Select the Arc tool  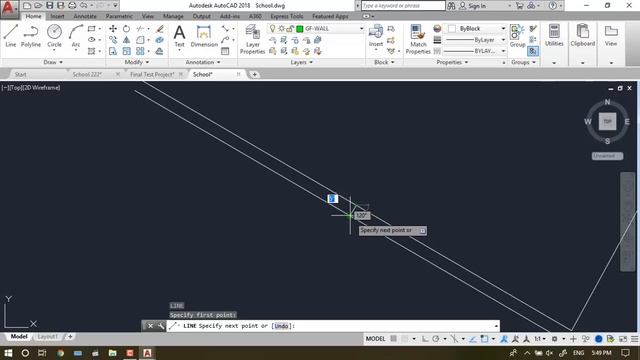[76, 36]
